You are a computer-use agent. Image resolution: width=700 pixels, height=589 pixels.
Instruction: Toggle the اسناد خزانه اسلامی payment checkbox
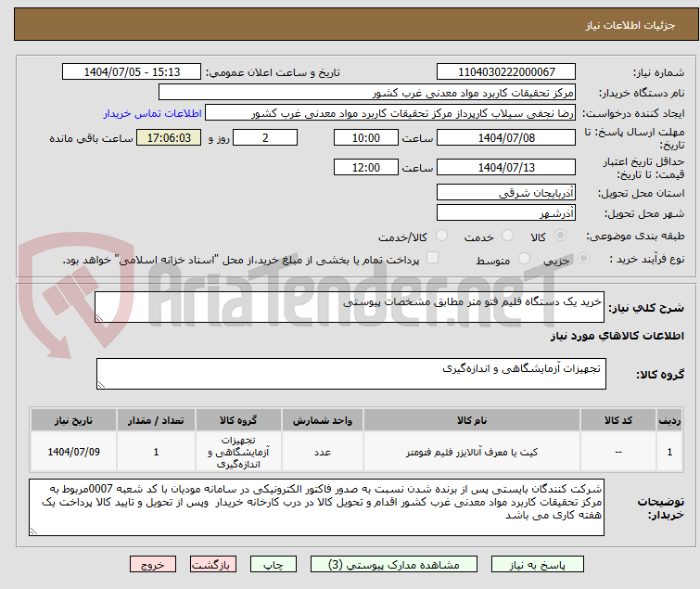432,258
